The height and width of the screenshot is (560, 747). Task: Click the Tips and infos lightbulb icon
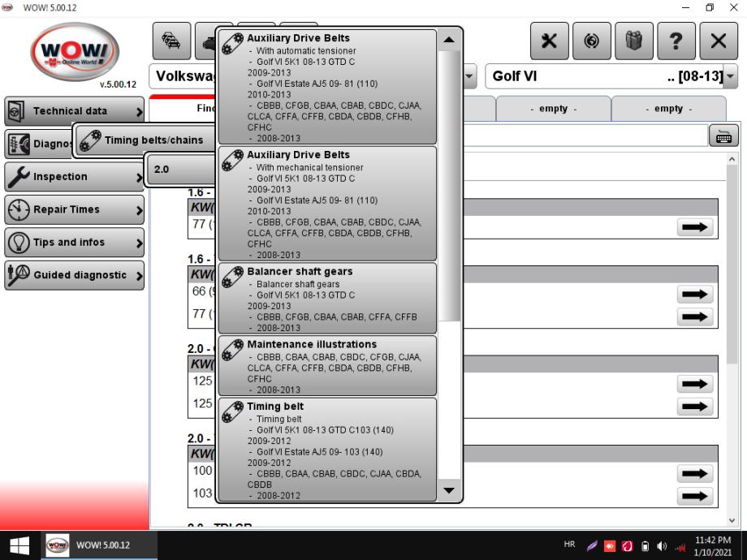coord(18,243)
